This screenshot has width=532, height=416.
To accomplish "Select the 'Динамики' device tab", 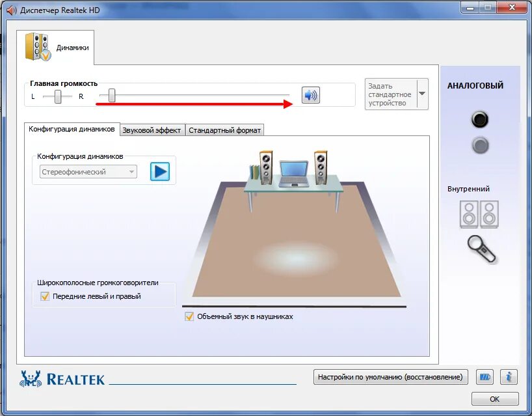I will [x=55, y=48].
